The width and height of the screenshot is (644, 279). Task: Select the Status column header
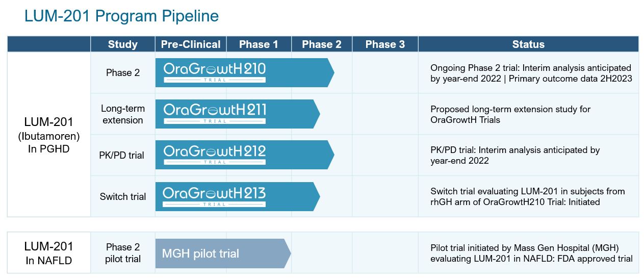(528, 44)
